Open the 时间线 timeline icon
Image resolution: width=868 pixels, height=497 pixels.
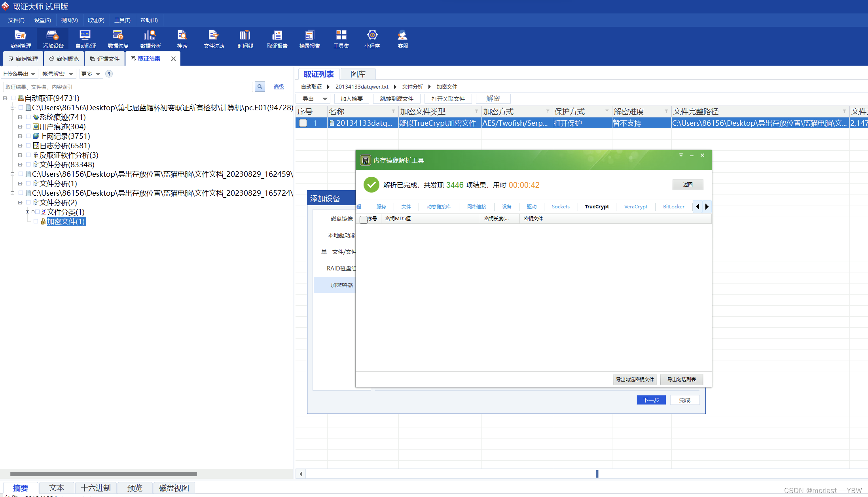click(245, 39)
